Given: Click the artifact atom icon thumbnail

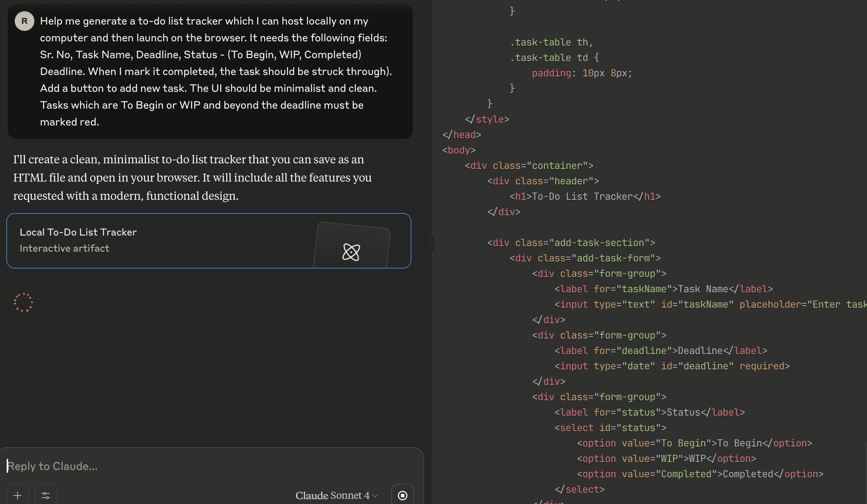Looking at the screenshot, I should tap(351, 252).
